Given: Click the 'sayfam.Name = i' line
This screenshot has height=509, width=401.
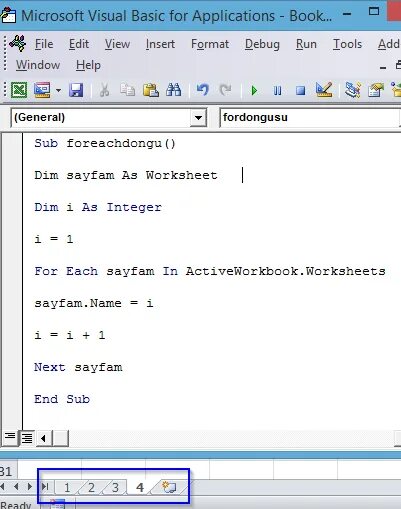Looking at the screenshot, I should [x=94, y=303].
